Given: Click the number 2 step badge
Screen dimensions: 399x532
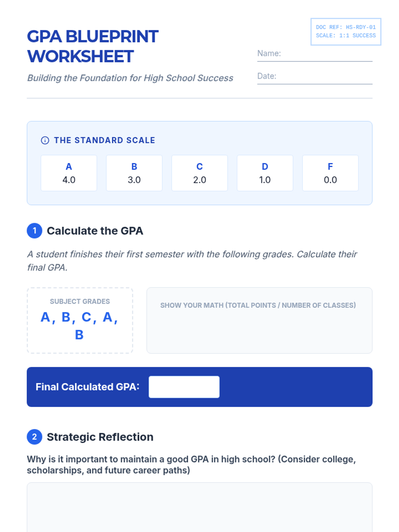Looking at the screenshot, I should [35, 437].
